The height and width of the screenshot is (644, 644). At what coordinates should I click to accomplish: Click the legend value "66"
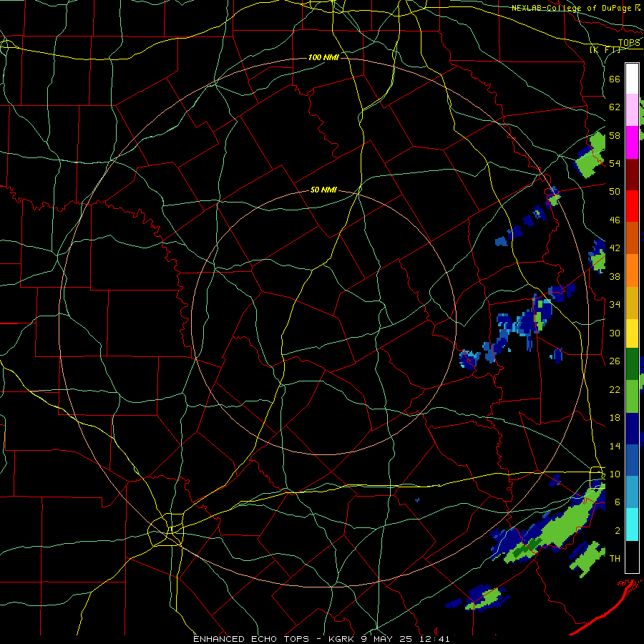click(615, 79)
